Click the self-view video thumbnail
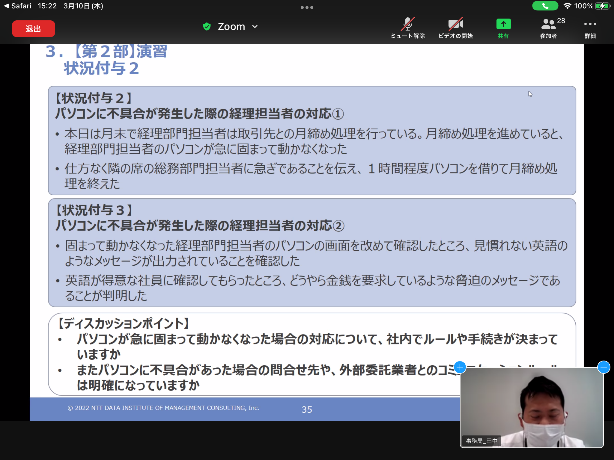 [532, 407]
